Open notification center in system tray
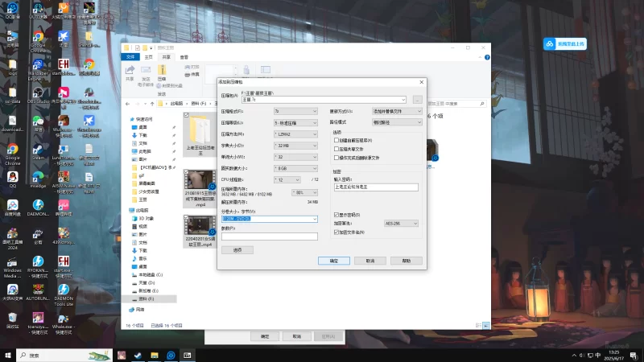This screenshot has width=644, height=362. pyautogui.click(x=634, y=356)
